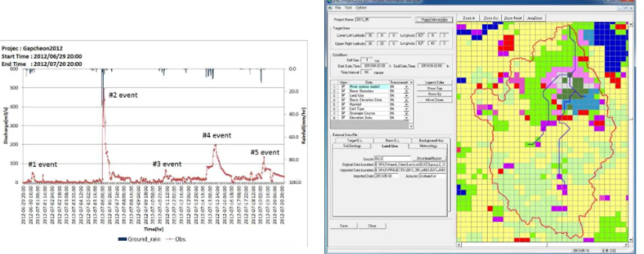The width and height of the screenshot is (644, 254).
Task: Open transparency dropdown for Cell Type row
Action: (x=406, y=109)
